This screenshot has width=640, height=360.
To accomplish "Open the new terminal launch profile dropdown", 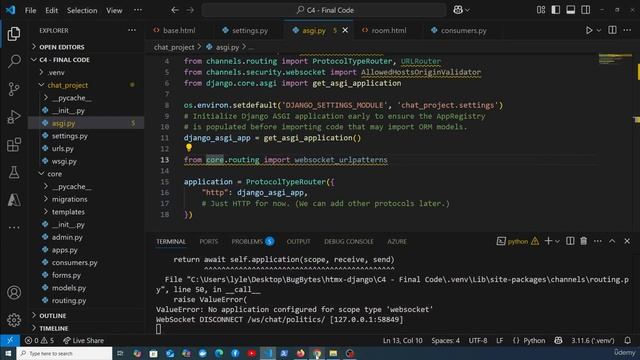I will (557, 242).
